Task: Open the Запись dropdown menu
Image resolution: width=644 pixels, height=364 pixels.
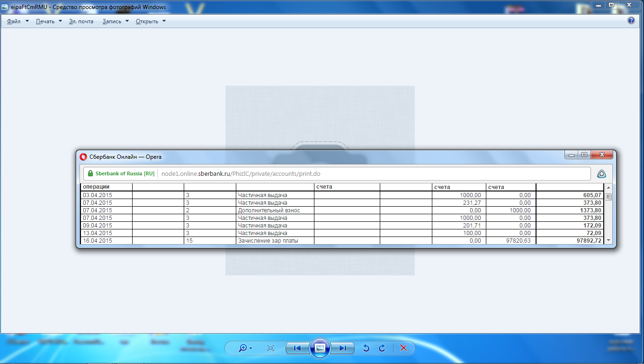Action: coord(116,21)
